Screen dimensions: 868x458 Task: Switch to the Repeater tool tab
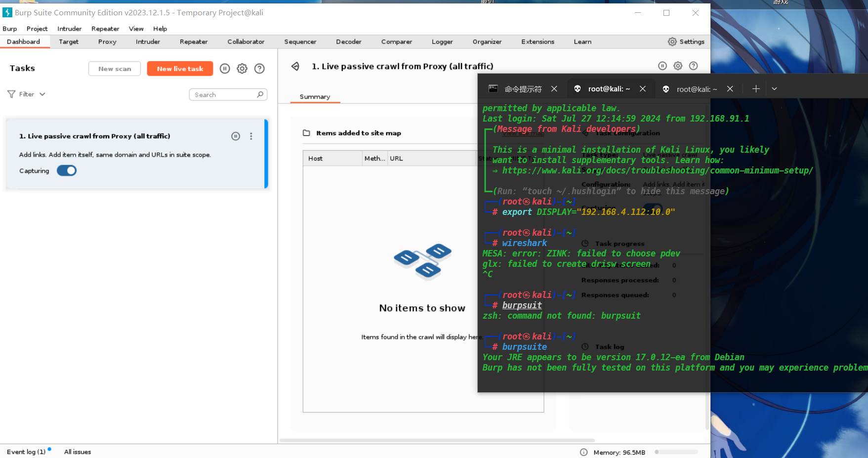pyautogui.click(x=194, y=42)
